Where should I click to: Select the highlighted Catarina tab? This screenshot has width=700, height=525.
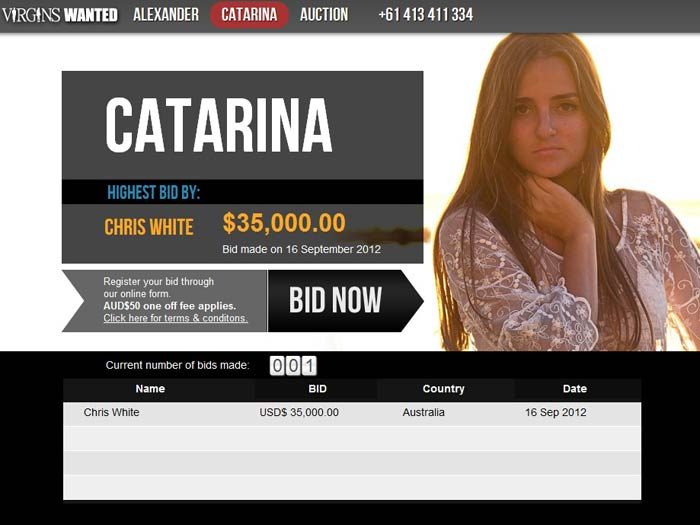[249, 15]
